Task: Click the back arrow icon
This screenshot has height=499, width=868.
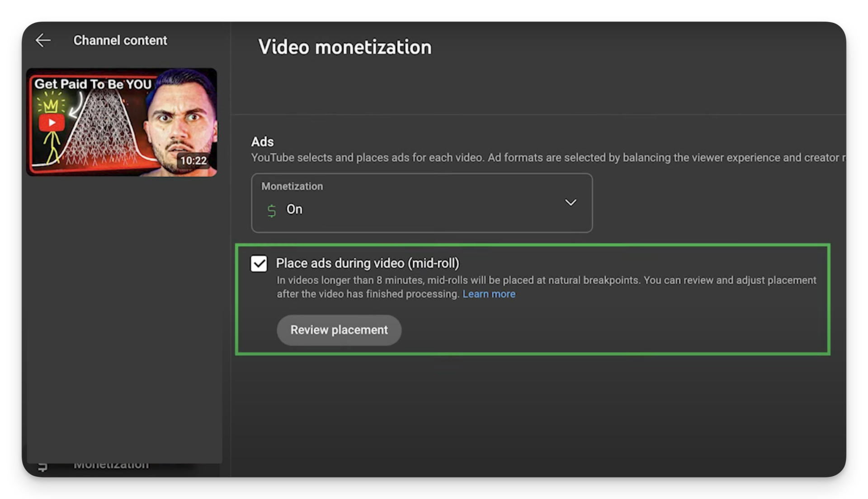Action: (43, 40)
